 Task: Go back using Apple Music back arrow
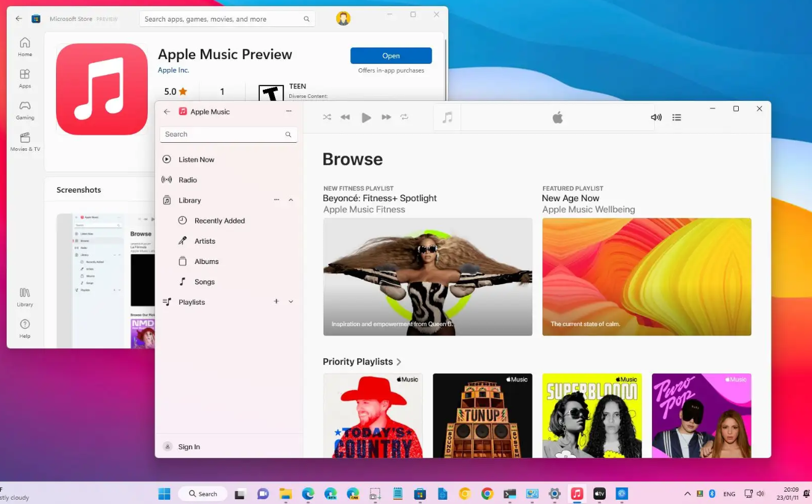click(167, 111)
